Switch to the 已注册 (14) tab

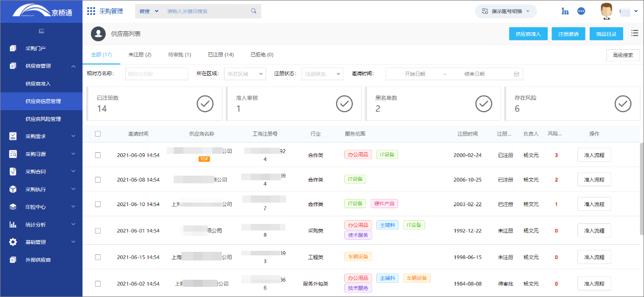click(220, 54)
